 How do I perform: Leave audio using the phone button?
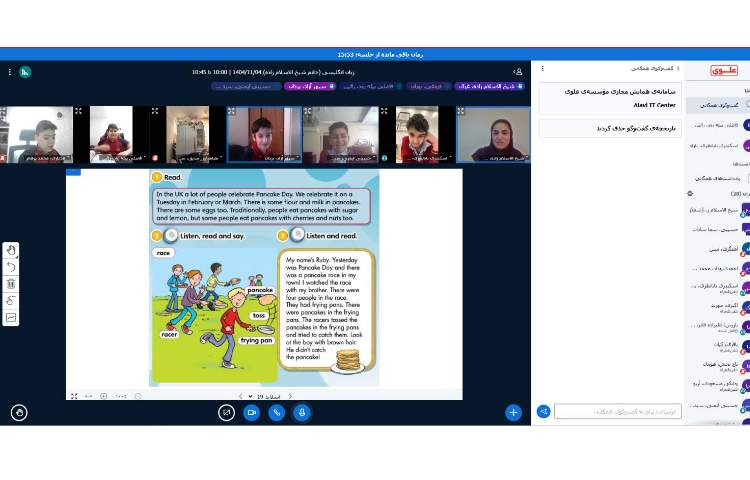[x=276, y=412]
